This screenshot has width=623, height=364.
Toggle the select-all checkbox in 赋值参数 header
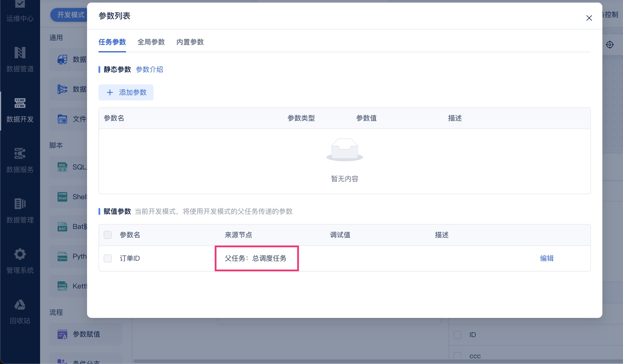point(108,235)
